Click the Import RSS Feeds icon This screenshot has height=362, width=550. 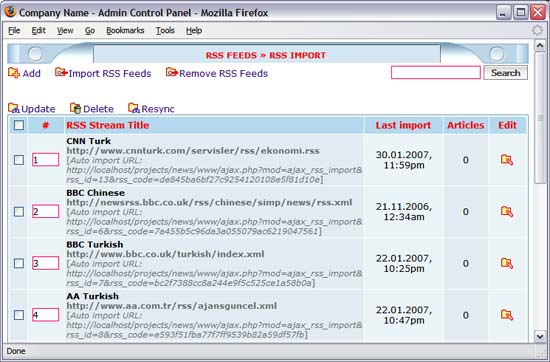pyautogui.click(x=61, y=72)
